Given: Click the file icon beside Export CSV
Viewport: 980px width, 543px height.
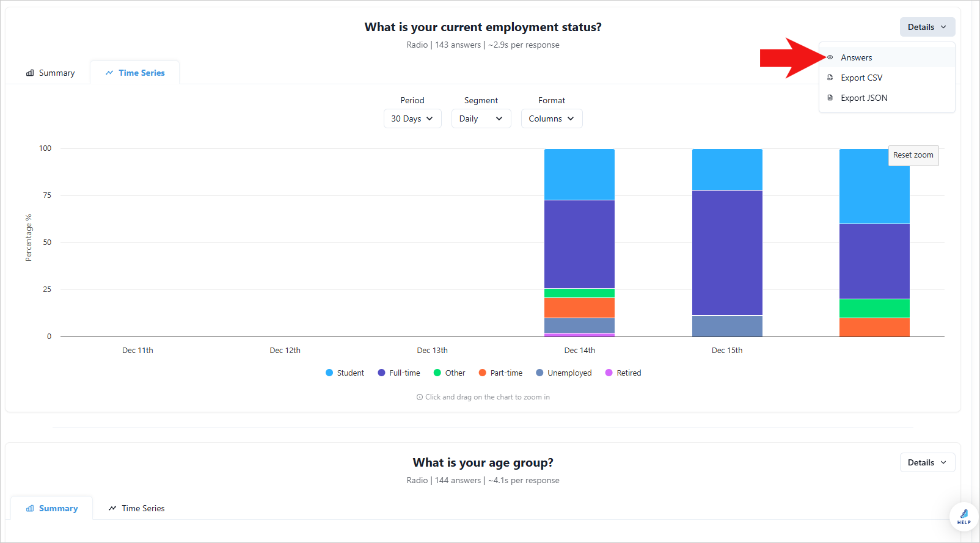Looking at the screenshot, I should tap(830, 78).
